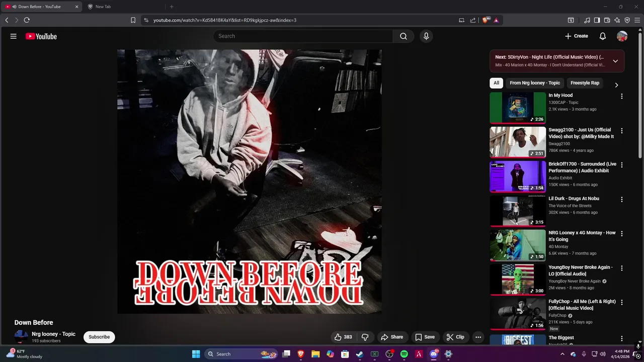Show more filter chips with right arrow
644x362 pixels.
point(616,85)
